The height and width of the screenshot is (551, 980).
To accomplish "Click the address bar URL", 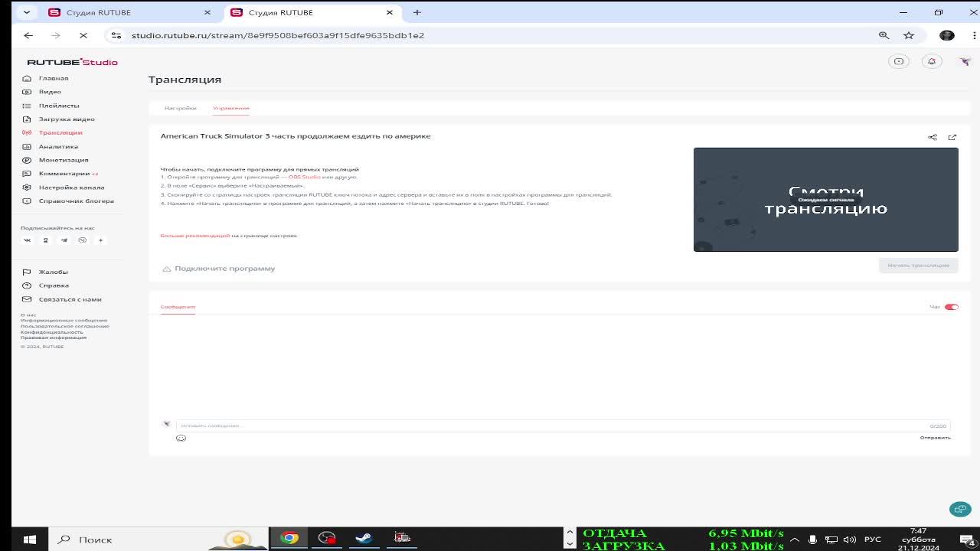I will pos(277,35).
